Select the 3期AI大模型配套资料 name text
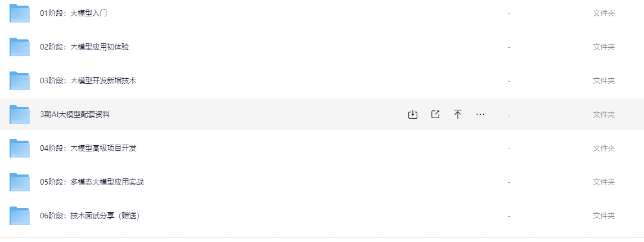 (x=75, y=114)
